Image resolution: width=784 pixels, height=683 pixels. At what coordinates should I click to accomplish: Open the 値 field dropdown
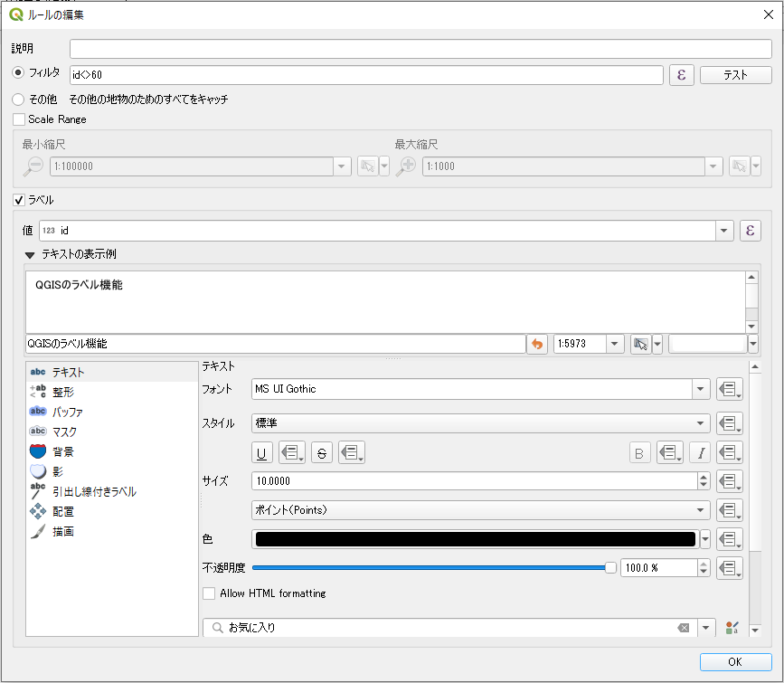point(723,231)
